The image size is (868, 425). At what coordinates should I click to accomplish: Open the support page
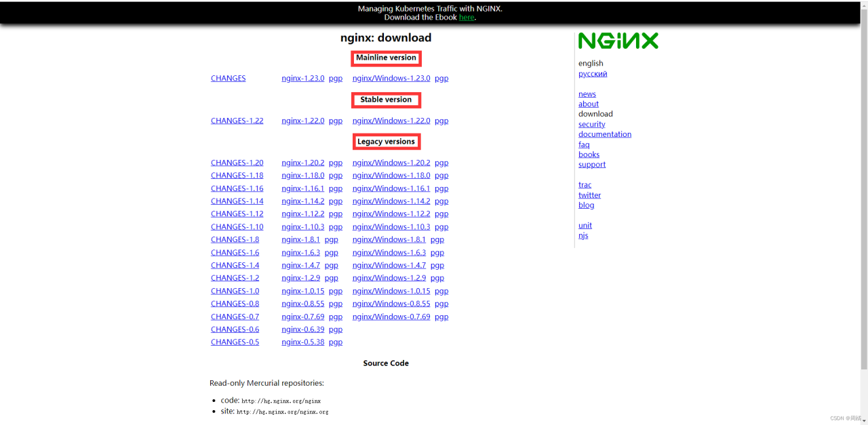click(591, 164)
